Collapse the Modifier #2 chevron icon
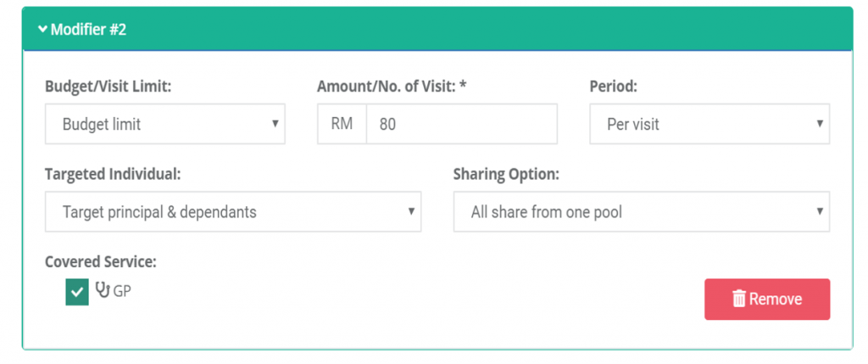This screenshot has width=868, height=364. 42,30
